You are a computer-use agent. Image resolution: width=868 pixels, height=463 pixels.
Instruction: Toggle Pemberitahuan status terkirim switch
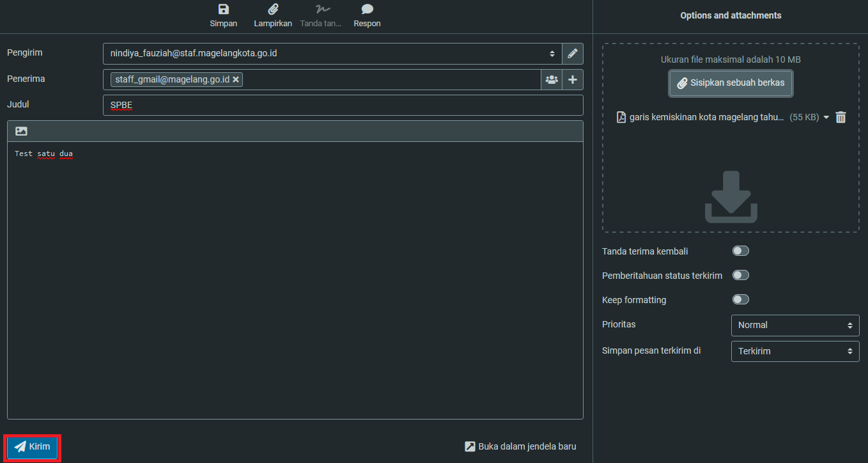[740, 275]
